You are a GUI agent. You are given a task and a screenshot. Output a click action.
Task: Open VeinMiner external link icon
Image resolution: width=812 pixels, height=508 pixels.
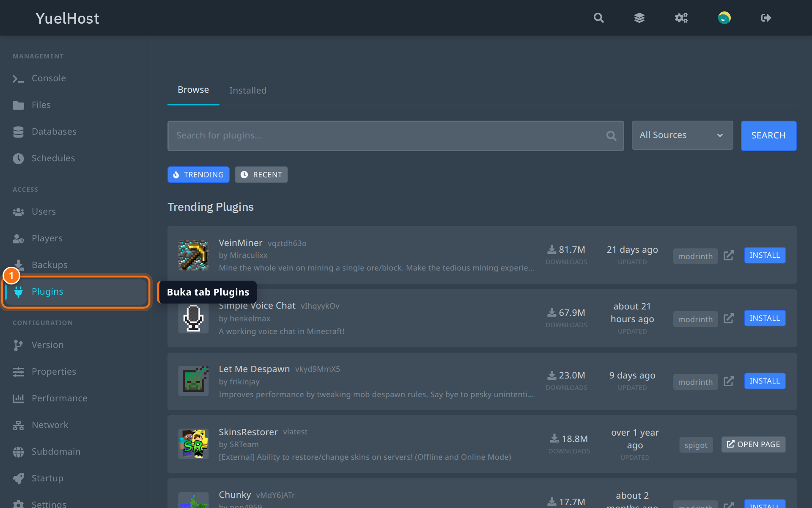(729, 255)
